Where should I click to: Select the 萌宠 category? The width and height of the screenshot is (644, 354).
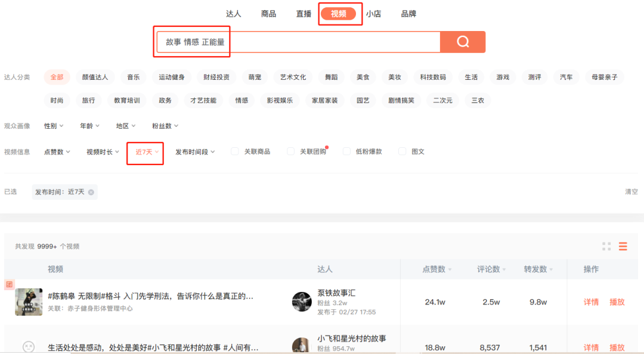click(255, 77)
